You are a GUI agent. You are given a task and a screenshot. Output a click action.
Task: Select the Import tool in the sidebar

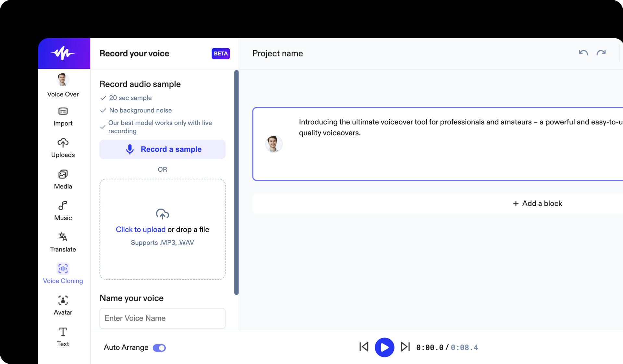(x=63, y=117)
